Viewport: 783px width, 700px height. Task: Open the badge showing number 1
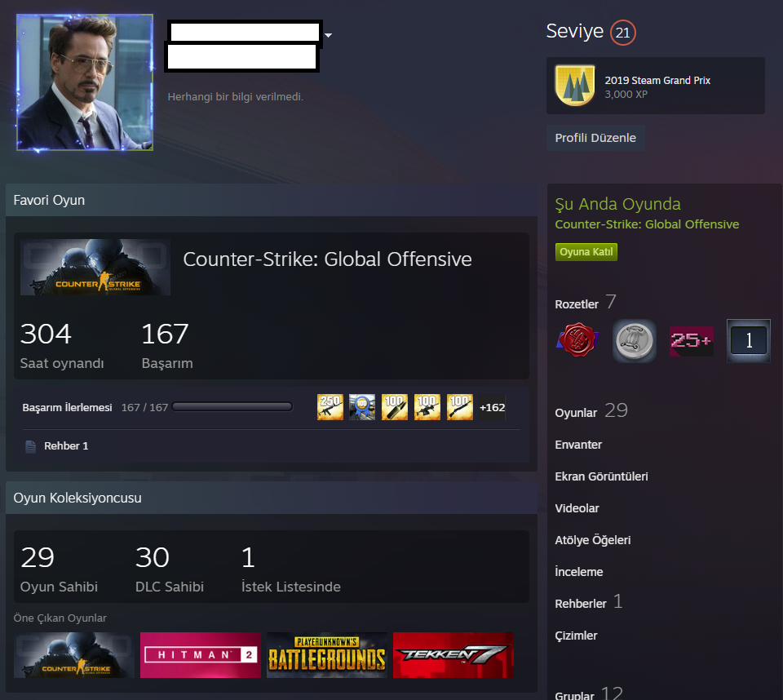748,341
